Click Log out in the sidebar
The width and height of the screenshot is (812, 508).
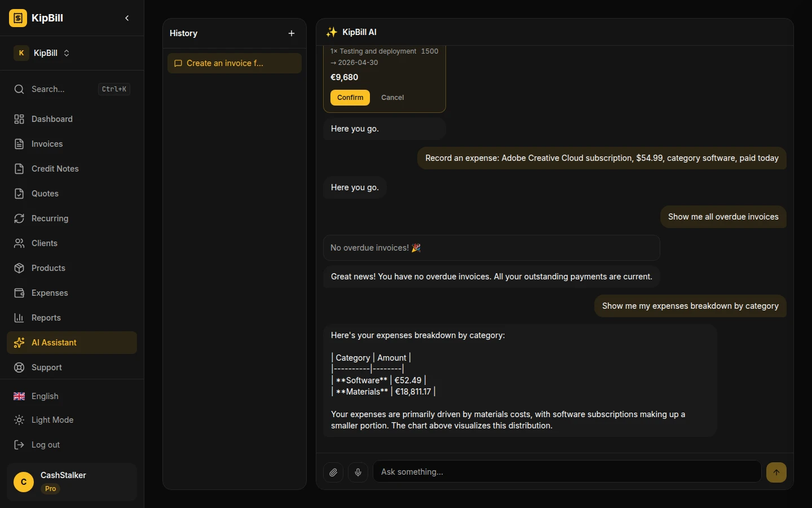point(45,445)
